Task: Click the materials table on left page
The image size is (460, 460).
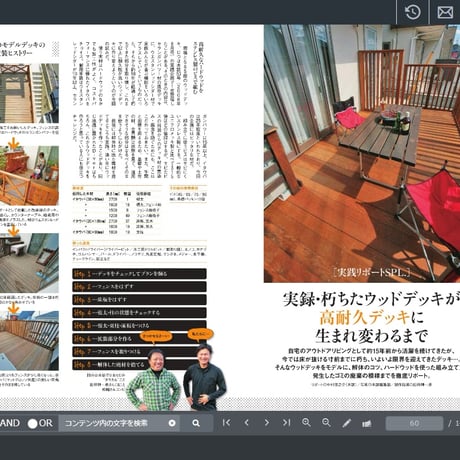Action: click(x=117, y=211)
